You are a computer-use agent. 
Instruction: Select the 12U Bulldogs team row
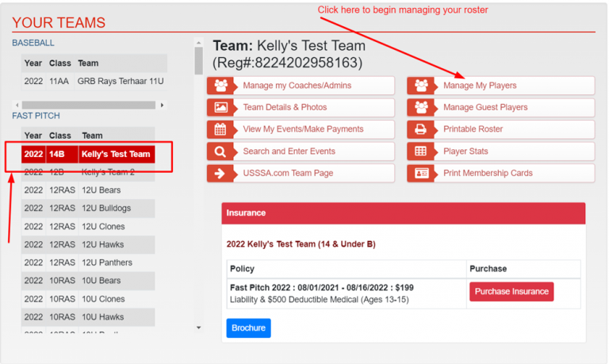coord(87,209)
